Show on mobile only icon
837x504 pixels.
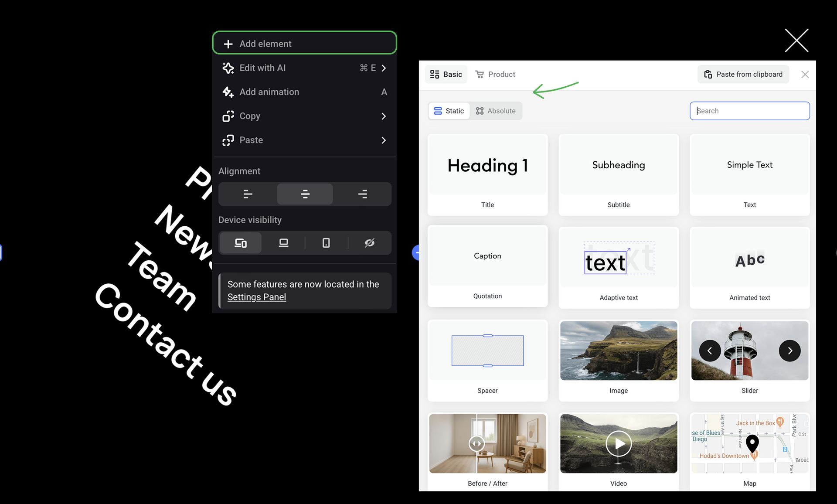(x=326, y=243)
